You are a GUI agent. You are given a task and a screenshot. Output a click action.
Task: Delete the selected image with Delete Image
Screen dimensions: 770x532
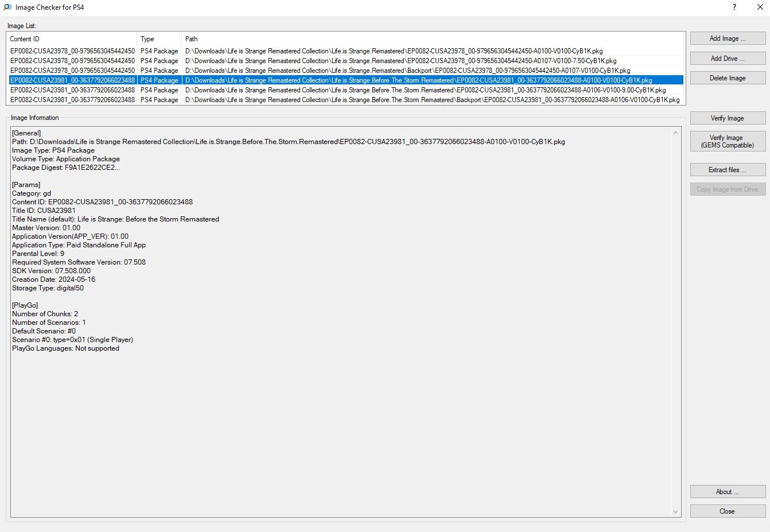point(728,78)
